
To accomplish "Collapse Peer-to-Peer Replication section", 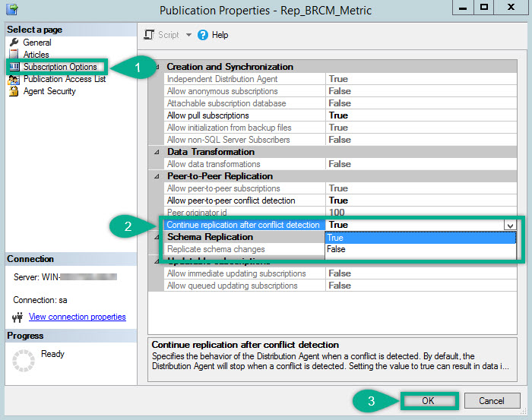I will (x=157, y=176).
